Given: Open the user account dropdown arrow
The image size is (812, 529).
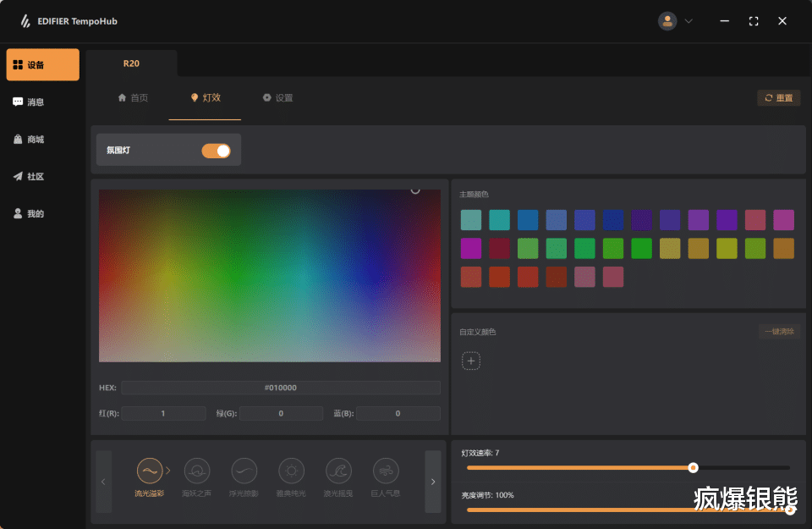Looking at the screenshot, I should 689,21.
